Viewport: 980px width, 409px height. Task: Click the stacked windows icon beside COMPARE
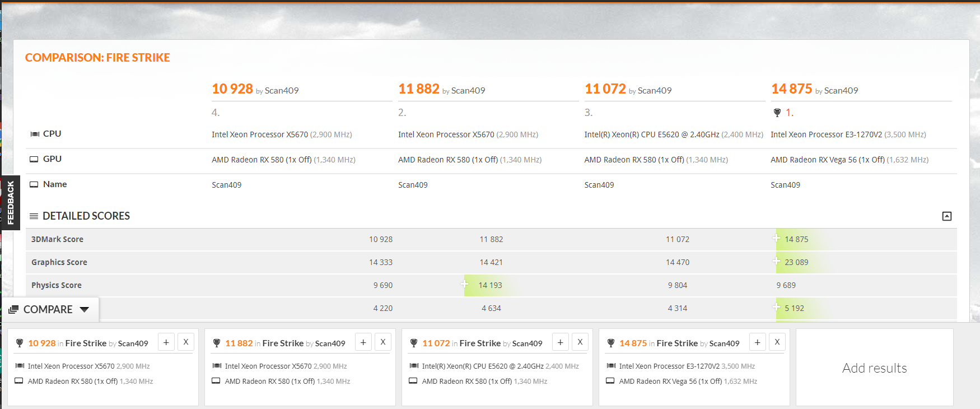pyautogui.click(x=14, y=309)
